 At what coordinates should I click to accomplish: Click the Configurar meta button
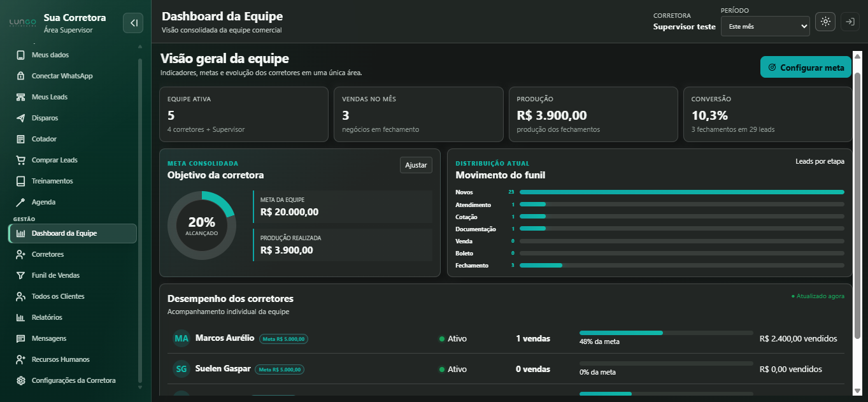click(806, 67)
